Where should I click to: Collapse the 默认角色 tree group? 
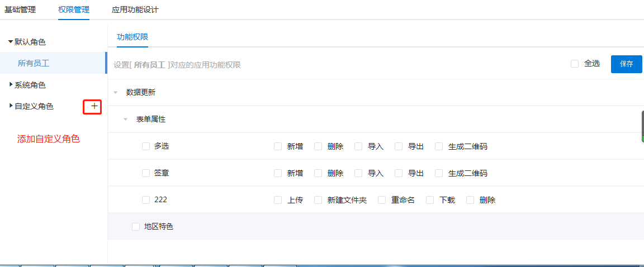click(11, 42)
